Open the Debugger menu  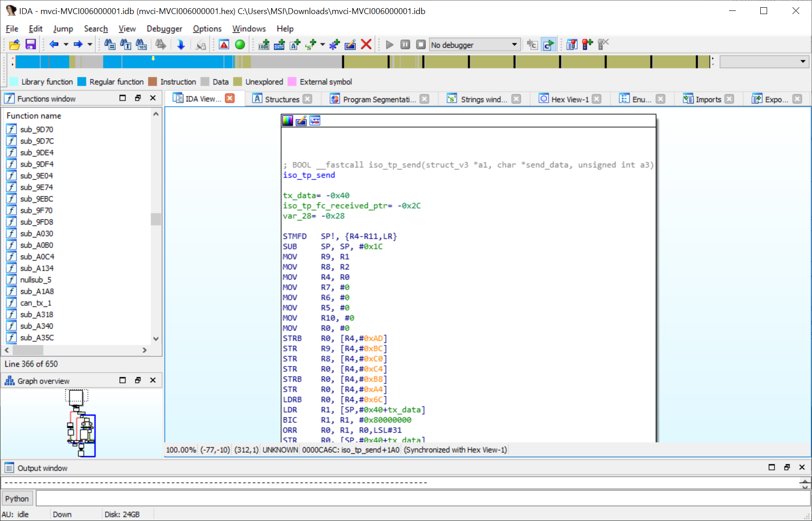[x=164, y=29]
